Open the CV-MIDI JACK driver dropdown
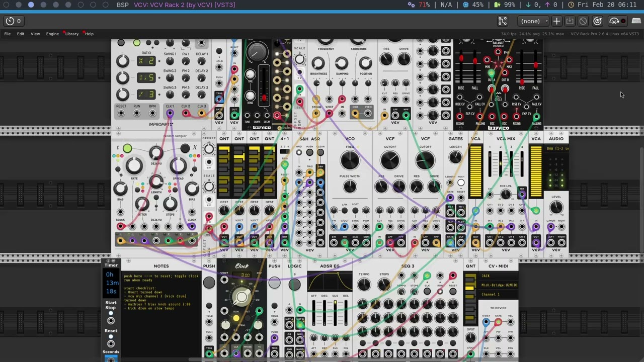644x362 pixels. click(x=498, y=276)
